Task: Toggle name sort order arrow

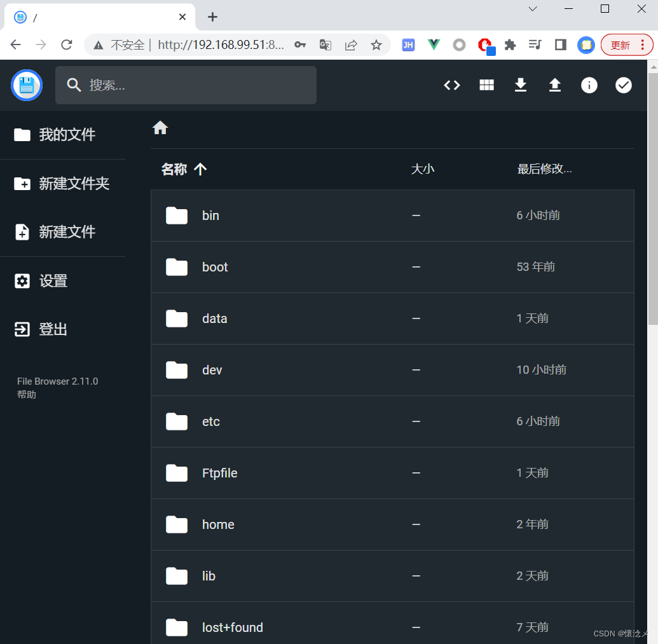Action: (x=200, y=169)
